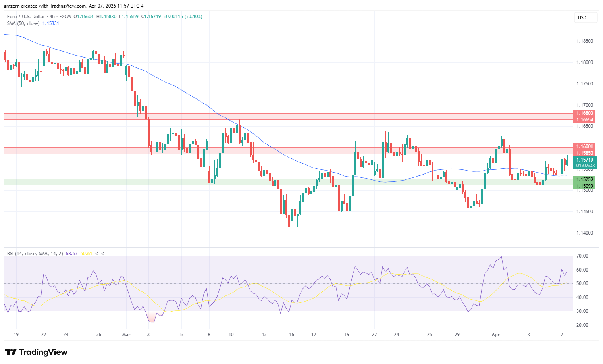Viewport: 603px width, 364px height.
Task: Select the RSI (14, close, SMA, 14, 2) label
Action: [35, 254]
